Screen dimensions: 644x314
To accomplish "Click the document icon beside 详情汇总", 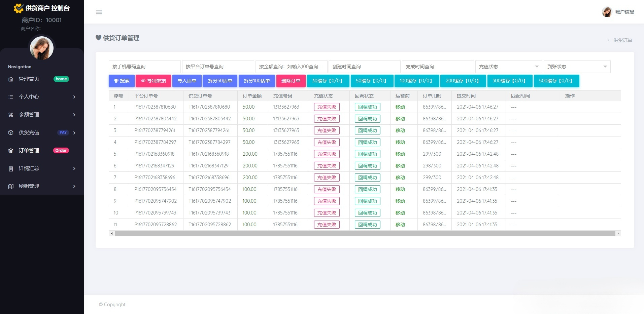I will [x=10, y=168].
